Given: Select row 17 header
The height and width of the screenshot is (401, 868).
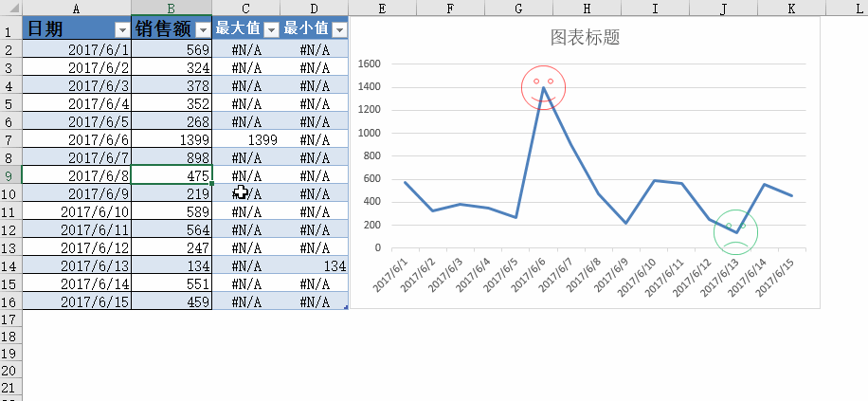Looking at the screenshot, I should click(10, 319).
